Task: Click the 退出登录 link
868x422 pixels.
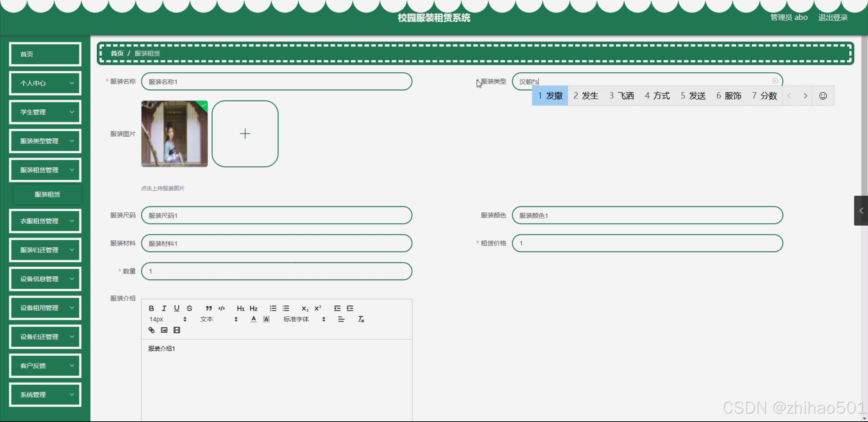Action: coord(833,18)
